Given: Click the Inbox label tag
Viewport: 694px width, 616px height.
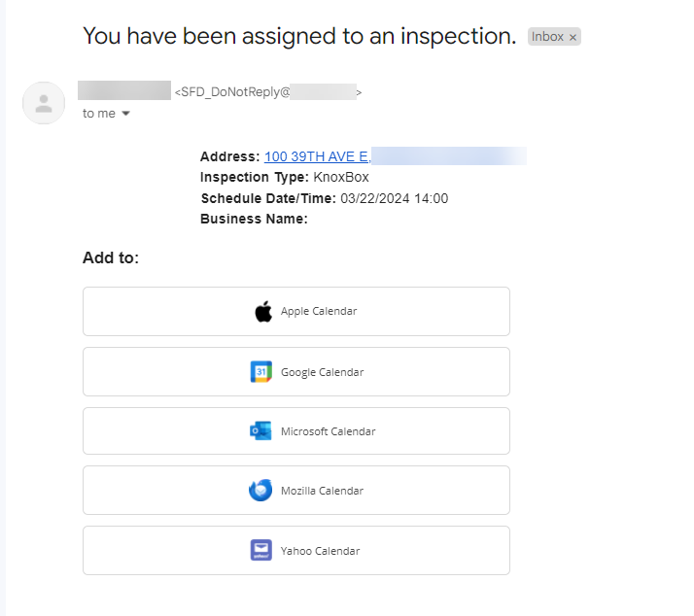Looking at the screenshot, I should [x=547, y=37].
